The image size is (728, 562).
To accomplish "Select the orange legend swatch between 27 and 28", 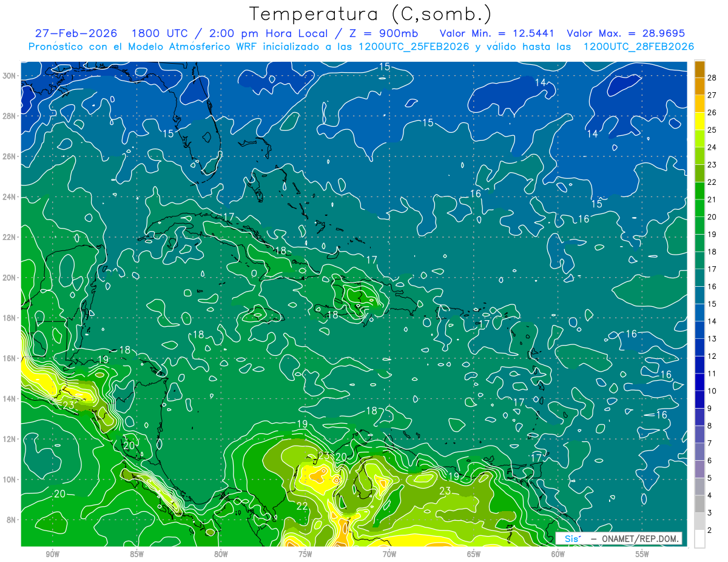I will (x=699, y=87).
